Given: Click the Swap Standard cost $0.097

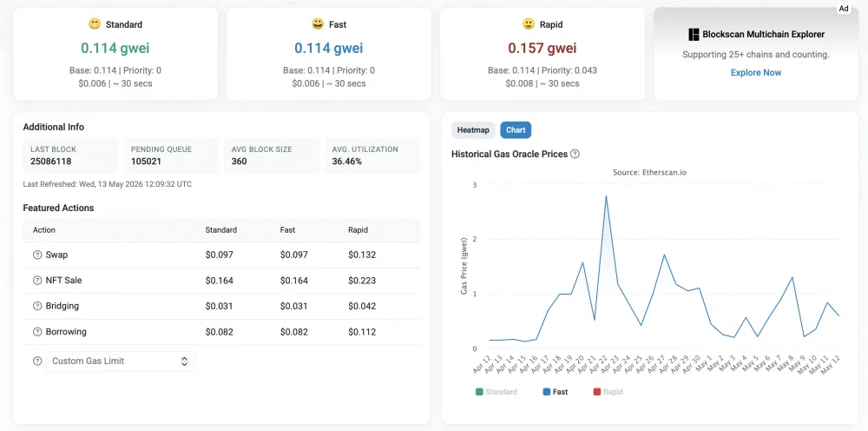Looking at the screenshot, I should 220,255.
